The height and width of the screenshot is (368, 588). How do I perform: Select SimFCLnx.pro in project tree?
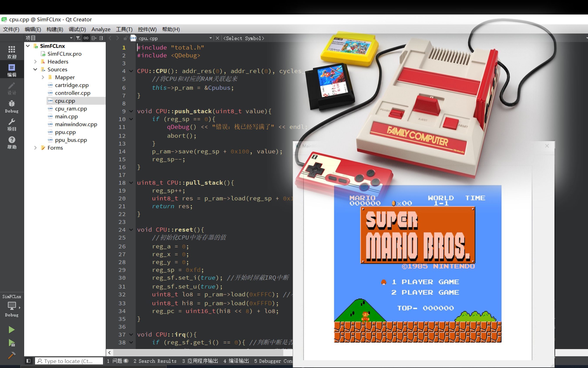(x=64, y=54)
